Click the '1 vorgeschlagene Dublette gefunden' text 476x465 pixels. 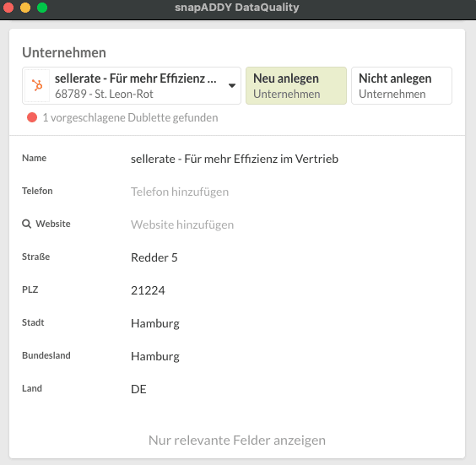point(130,117)
